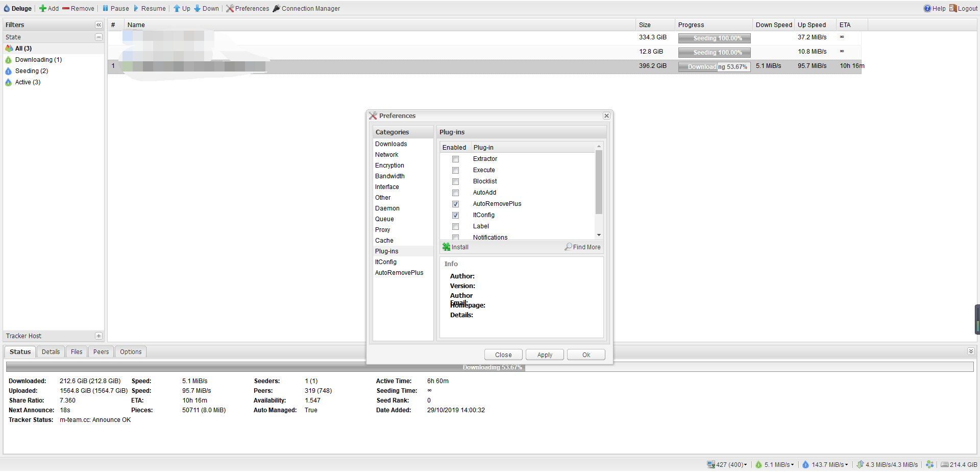
Task: Filter by Active (3) state
Action: click(28, 82)
